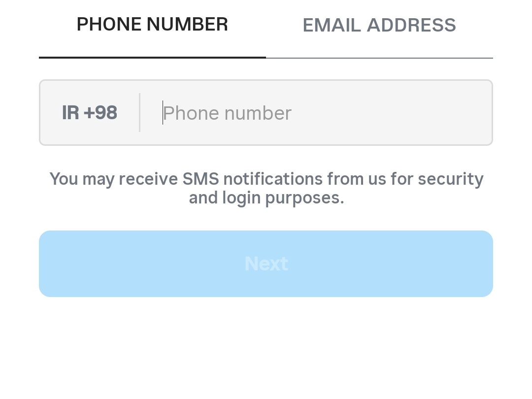Click the Phone number input field
Screen dimensions: 532x399
(315, 113)
